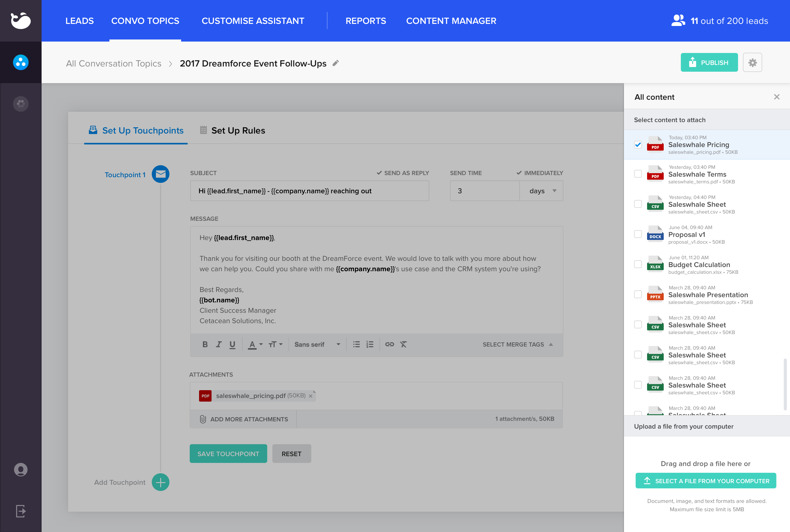This screenshot has height=532, width=790.
Task: Click Select a File From Your Computer
Action: click(x=706, y=481)
